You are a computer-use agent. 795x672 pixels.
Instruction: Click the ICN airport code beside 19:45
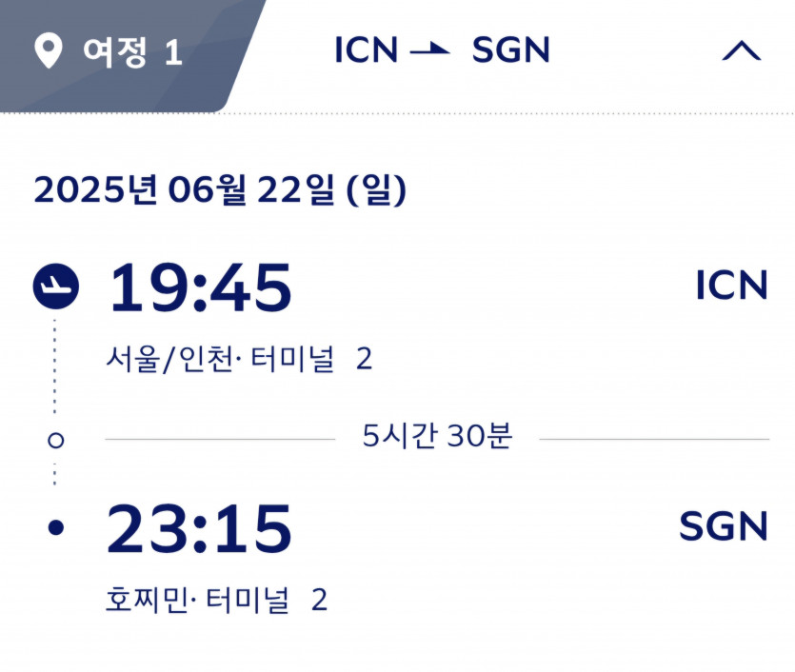731,286
